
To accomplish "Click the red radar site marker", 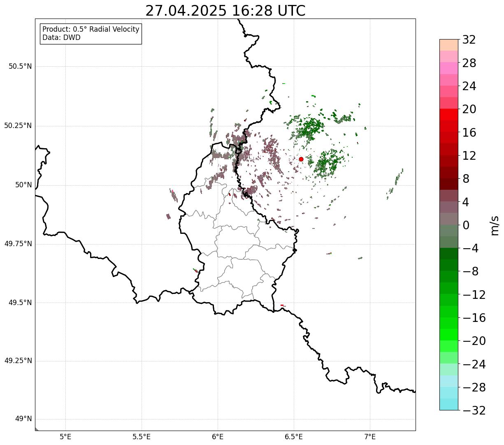I will pos(301,159).
